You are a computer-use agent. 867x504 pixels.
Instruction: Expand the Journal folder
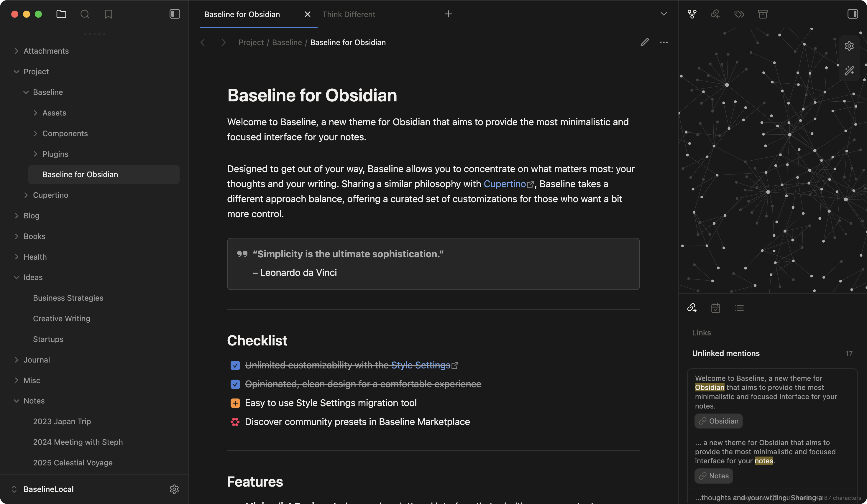click(17, 360)
